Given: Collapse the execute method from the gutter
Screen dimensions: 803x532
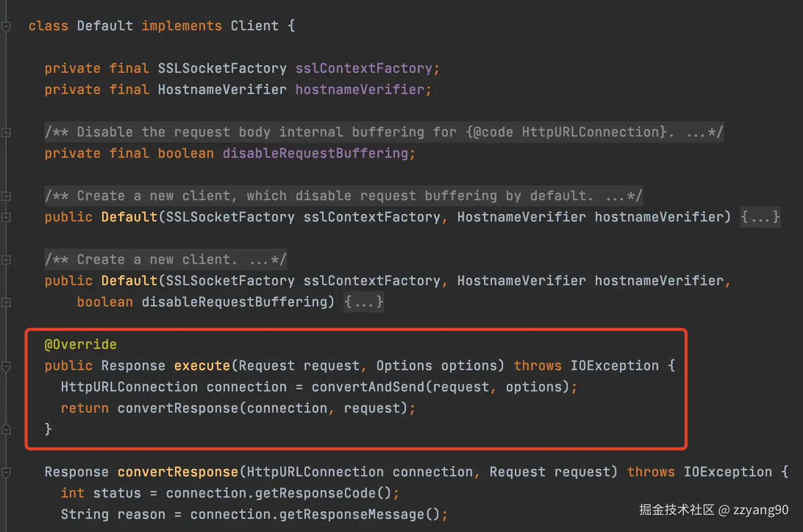Looking at the screenshot, I should 6,366.
